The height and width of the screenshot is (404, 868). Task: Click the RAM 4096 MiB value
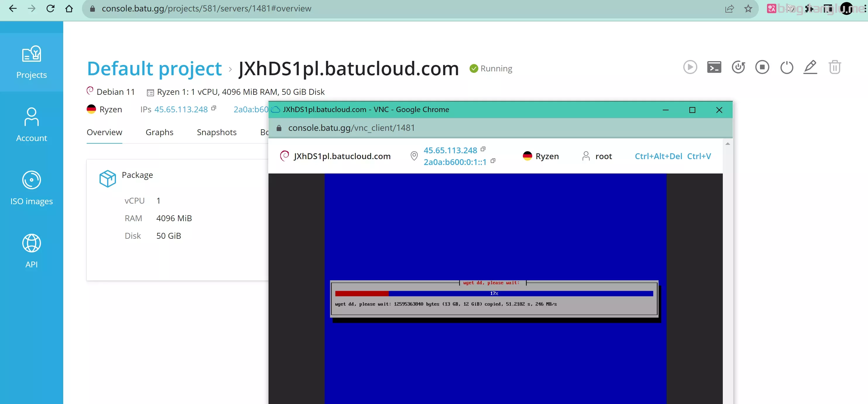(174, 218)
